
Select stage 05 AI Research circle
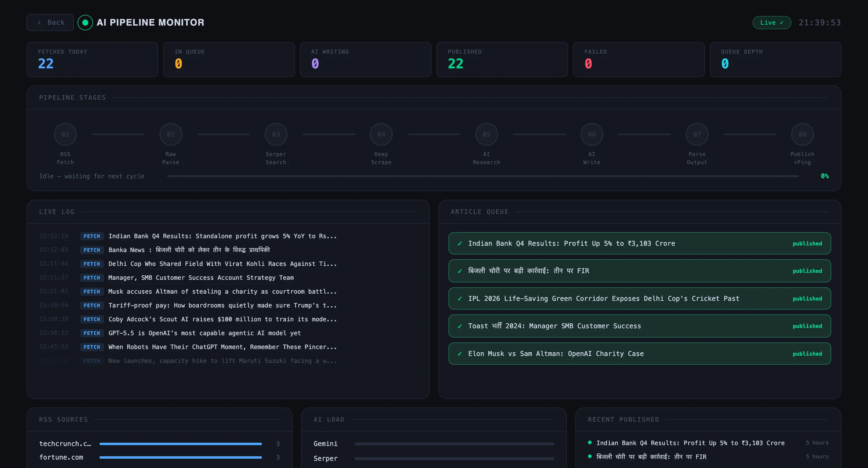pos(486,134)
